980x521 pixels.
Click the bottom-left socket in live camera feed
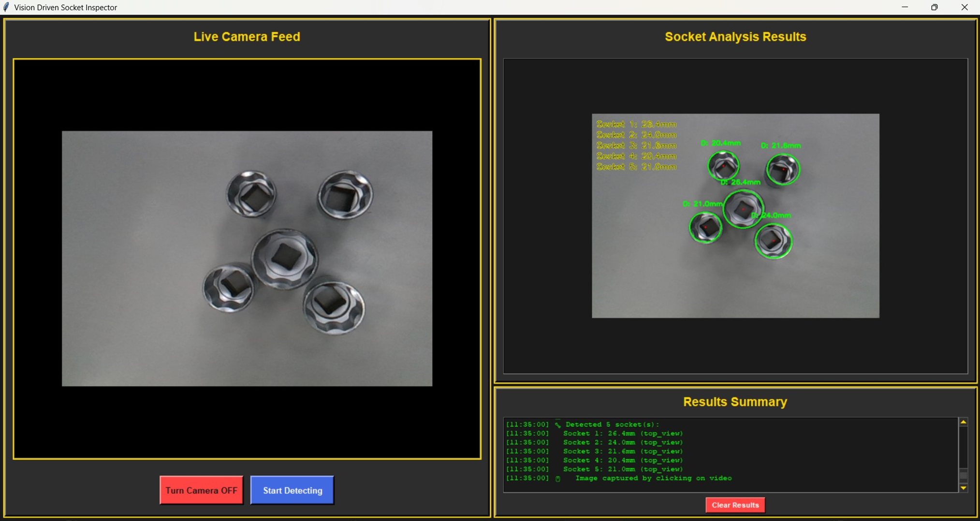(229, 288)
